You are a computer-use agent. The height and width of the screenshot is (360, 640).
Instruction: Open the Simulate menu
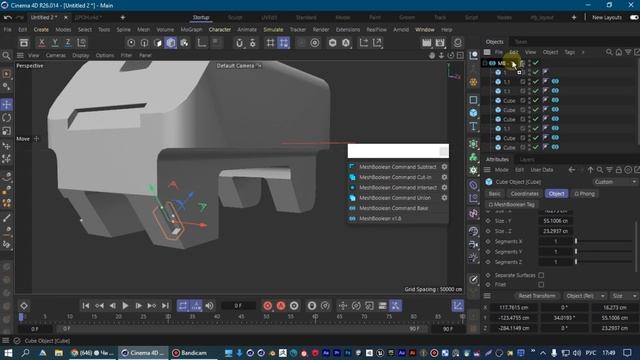(273, 29)
